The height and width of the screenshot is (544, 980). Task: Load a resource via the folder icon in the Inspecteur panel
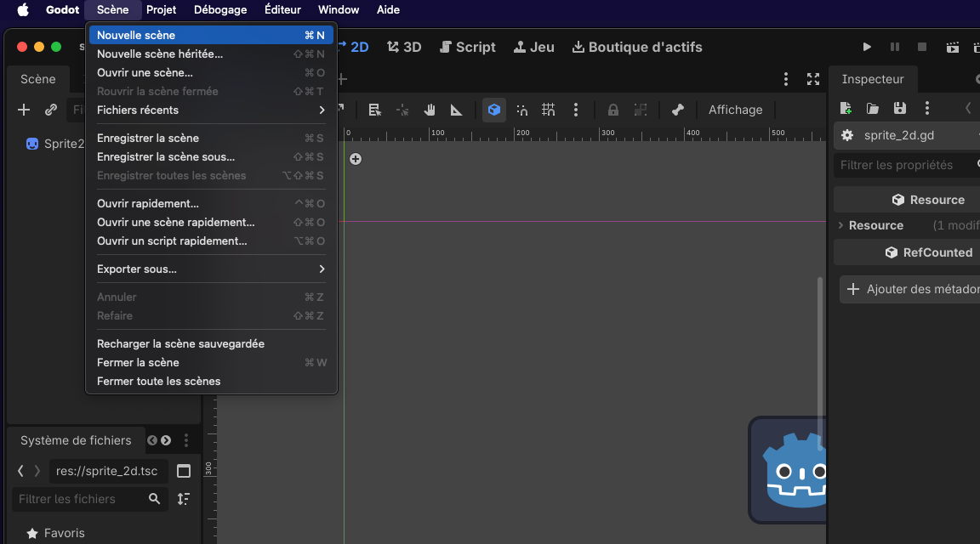(x=873, y=108)
